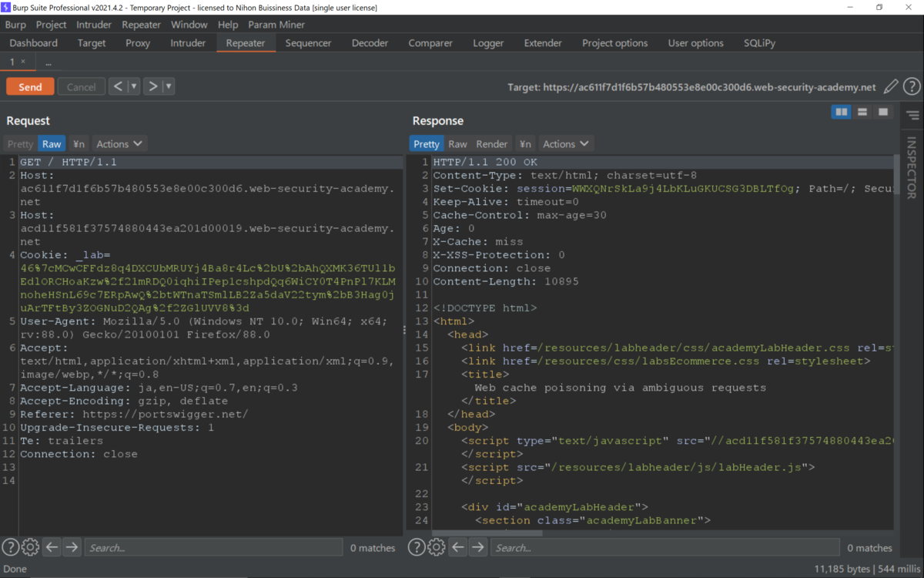Open the Intruder menu
Image resolution: width=924 pixels, height=578 pixels.
[x=94, y=25]
